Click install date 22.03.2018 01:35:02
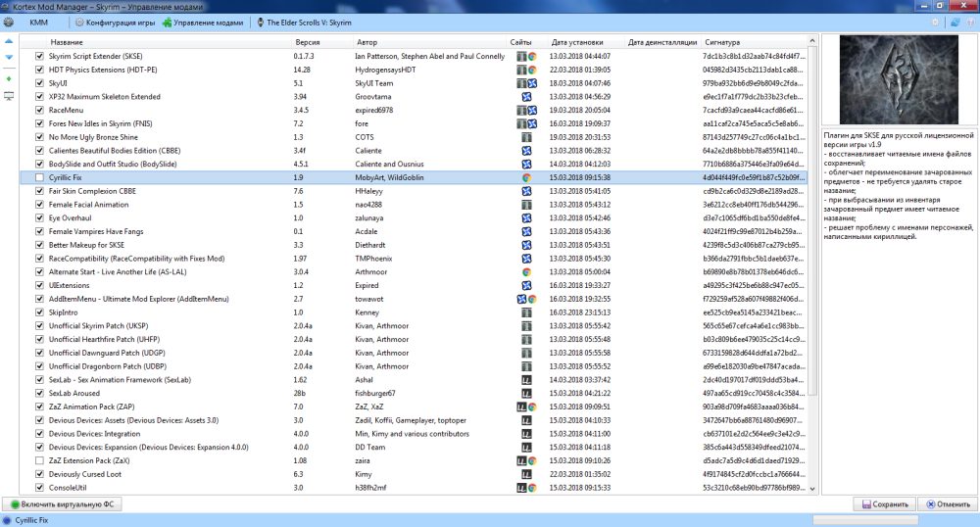The image size is (980, 527). pos(580,474)
